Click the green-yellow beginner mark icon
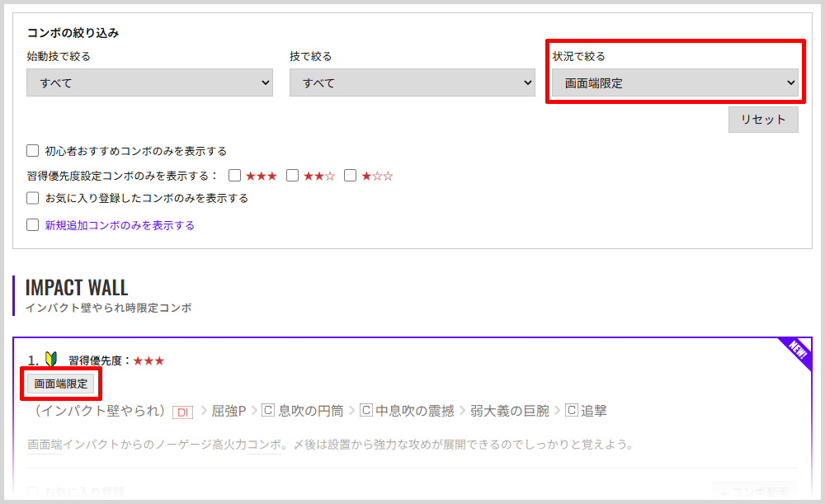 (51, 360)
